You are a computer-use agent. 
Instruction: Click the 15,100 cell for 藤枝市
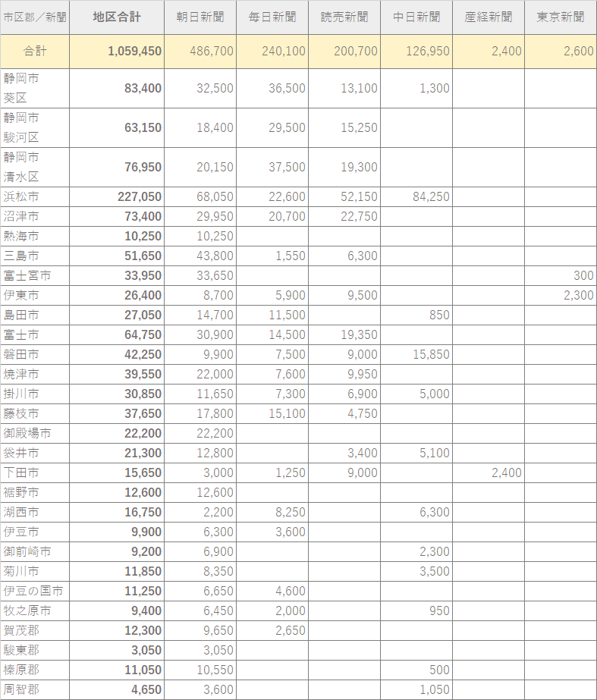click(272, 413)
